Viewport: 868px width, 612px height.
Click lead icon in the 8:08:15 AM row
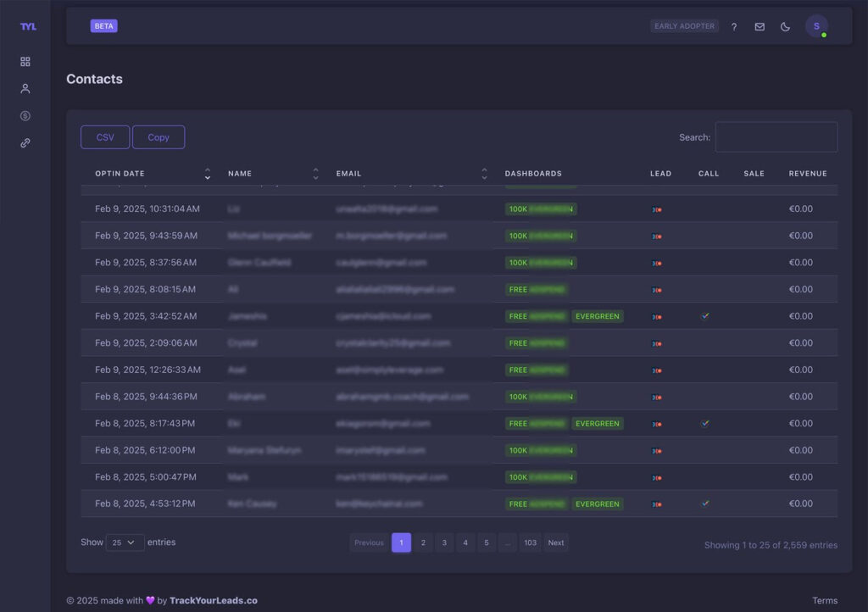click(657, 290)
